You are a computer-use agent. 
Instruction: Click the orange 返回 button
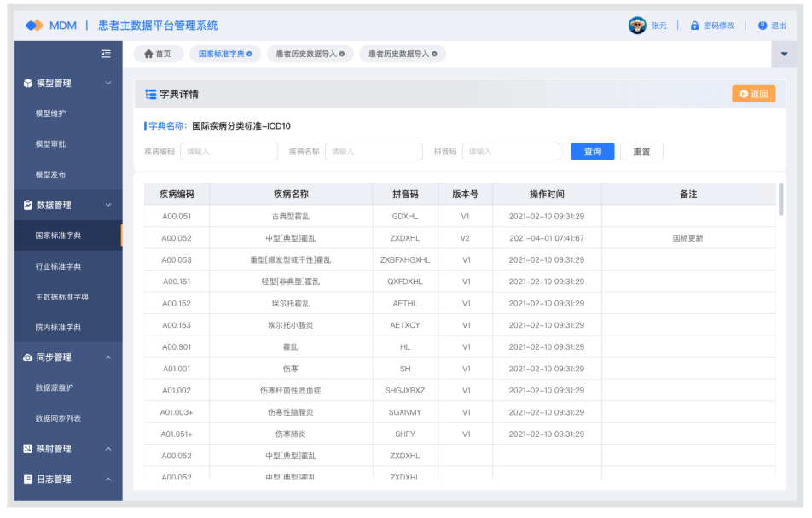pos(753,94)
